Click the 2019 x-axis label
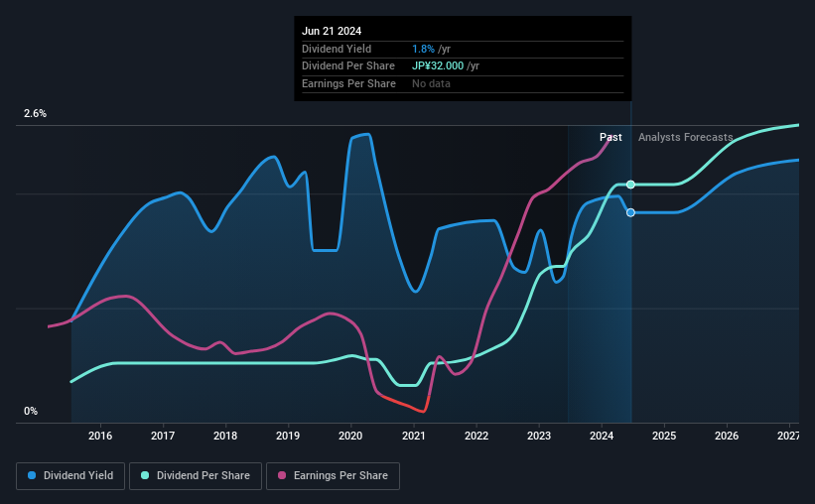Screen dimensions: 815x504 (x=288, y=436)
